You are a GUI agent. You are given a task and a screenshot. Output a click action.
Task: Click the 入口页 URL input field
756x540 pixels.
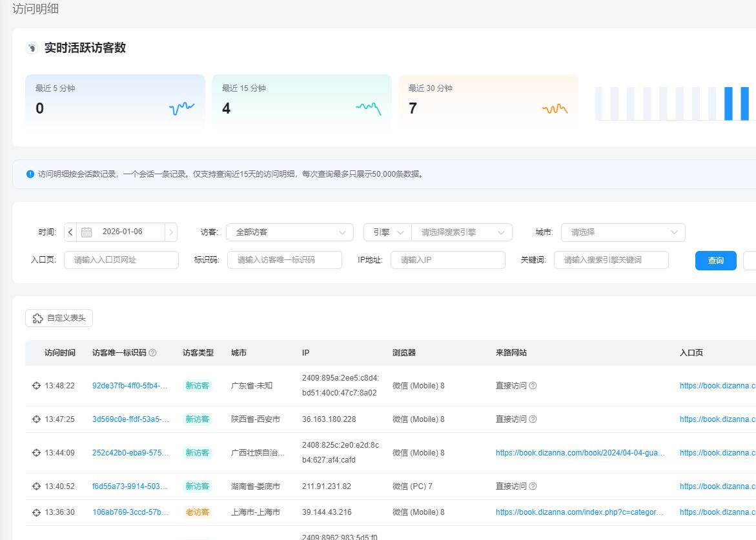pyautogui.click(x=121, y=260)
